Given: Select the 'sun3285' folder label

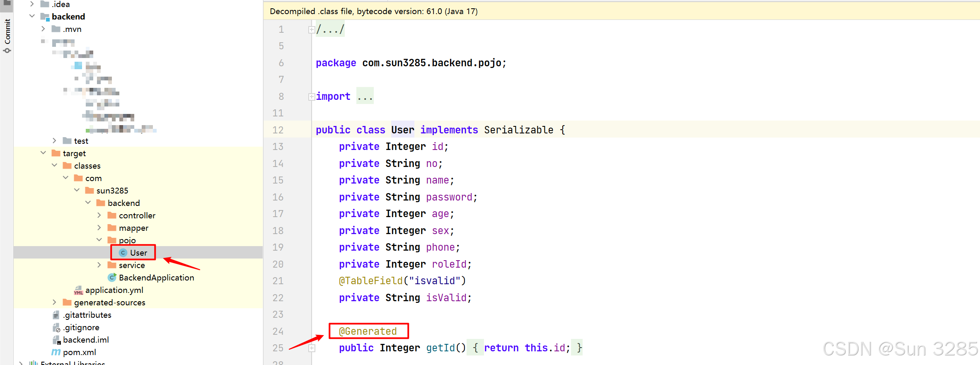Looking at the screenshot, I should click(x=112, y=191).
